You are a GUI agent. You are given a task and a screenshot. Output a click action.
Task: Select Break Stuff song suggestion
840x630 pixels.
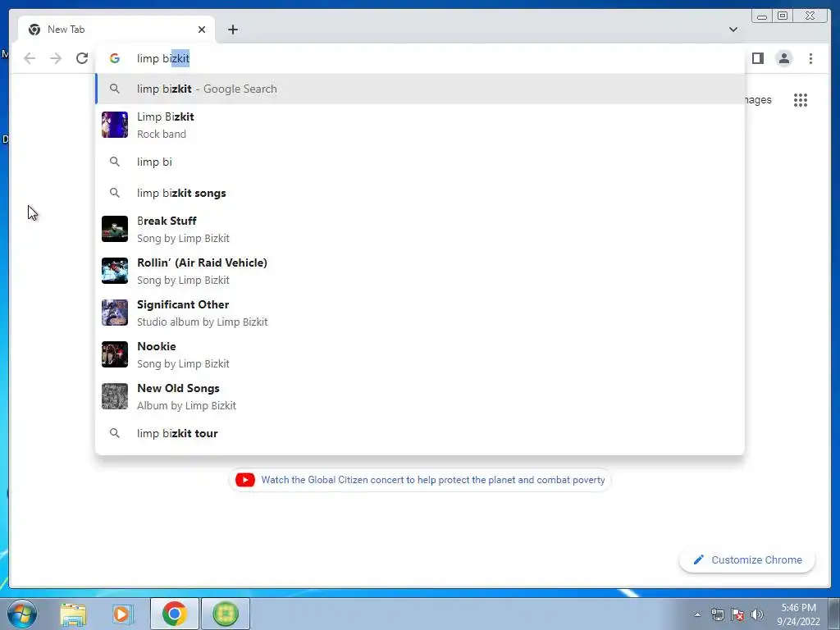coord(421,230)
